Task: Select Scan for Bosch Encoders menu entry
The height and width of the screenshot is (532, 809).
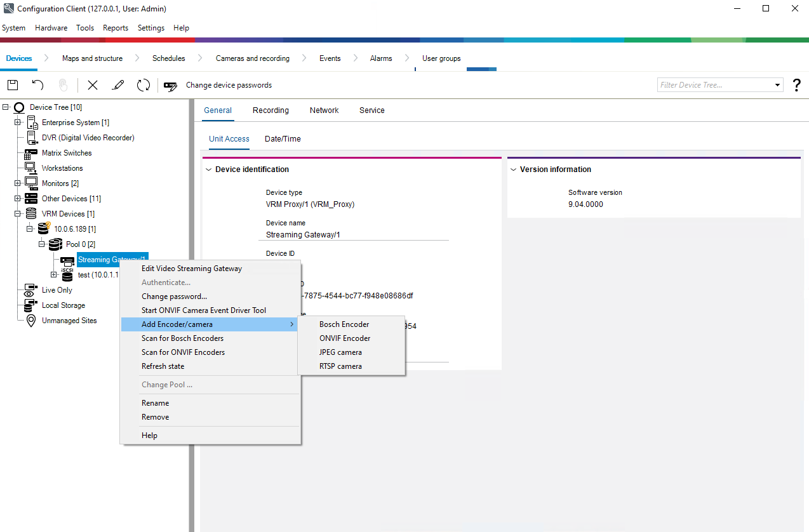Action: pos(182,338)
